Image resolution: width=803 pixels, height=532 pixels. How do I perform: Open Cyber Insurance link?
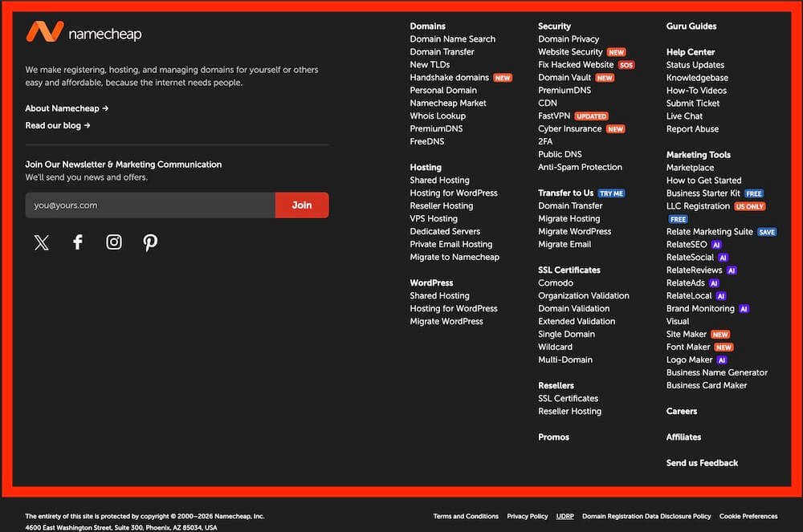pos(569,129)
